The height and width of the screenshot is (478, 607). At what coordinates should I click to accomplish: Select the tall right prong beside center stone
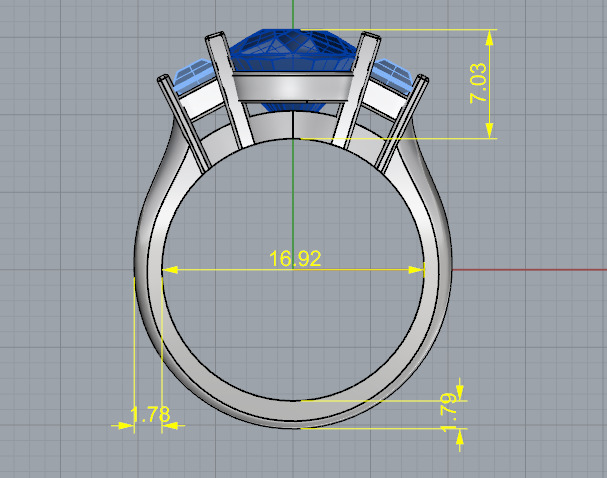click(356, 90)
